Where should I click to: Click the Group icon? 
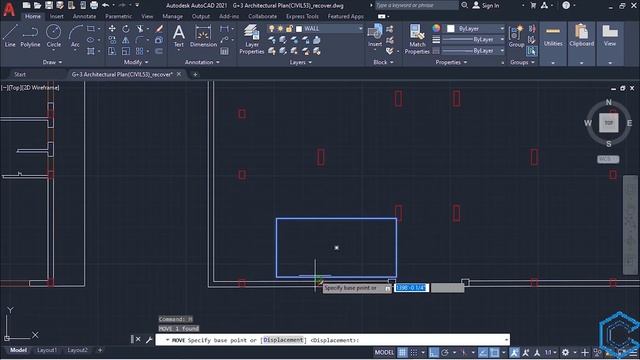(516, 36)
